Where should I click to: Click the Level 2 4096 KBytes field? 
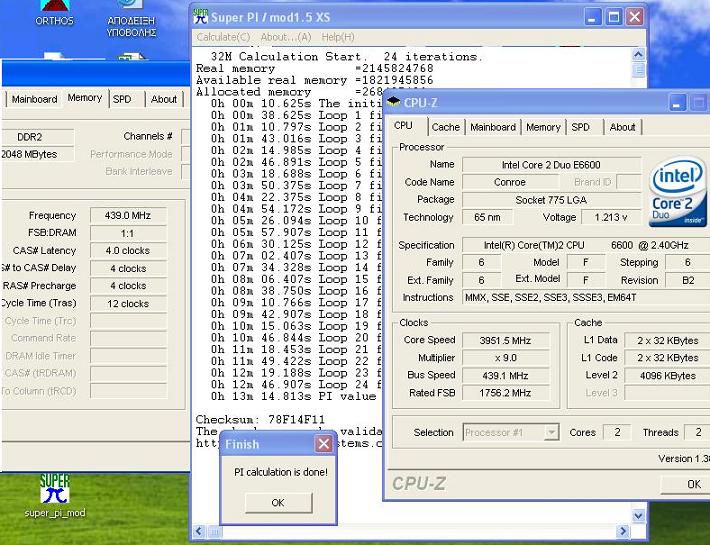pyautogui.click(x=667, y=375)
